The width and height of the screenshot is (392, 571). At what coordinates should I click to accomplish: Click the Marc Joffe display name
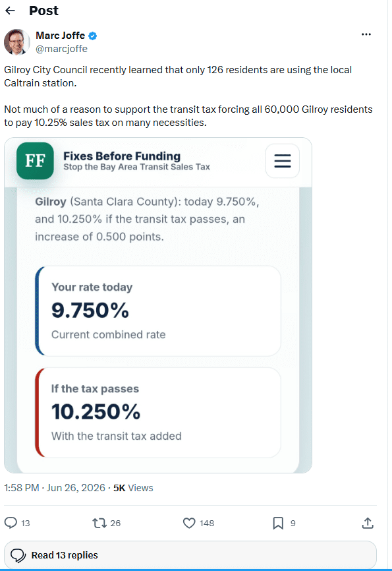[61, 36]
